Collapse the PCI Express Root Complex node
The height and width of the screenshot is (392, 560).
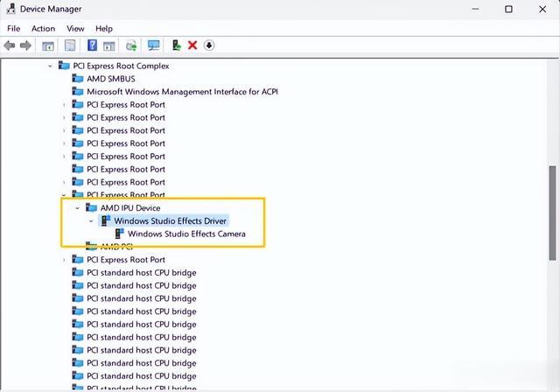(x=50, y=66)
